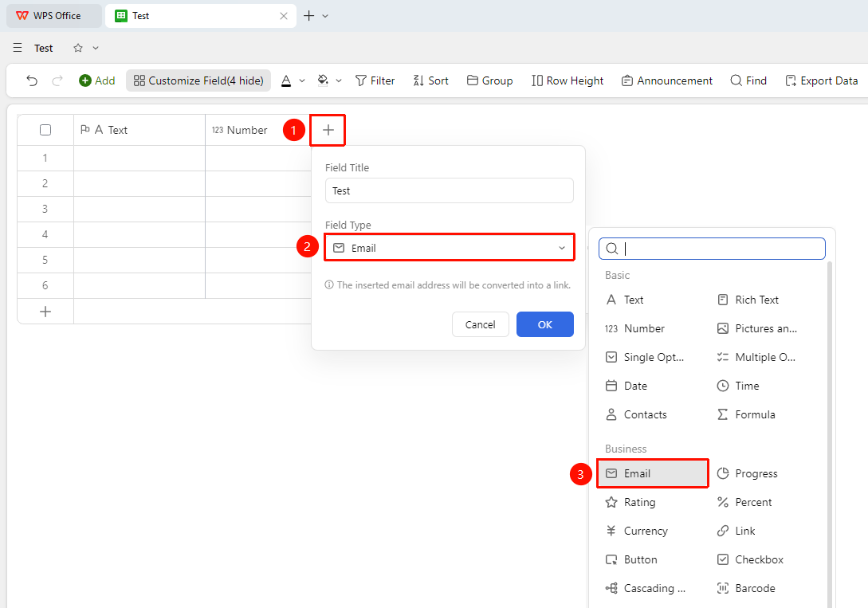Select the Percent field type
This screenshot has height=608, width=868.
click(x=744, y=502)
